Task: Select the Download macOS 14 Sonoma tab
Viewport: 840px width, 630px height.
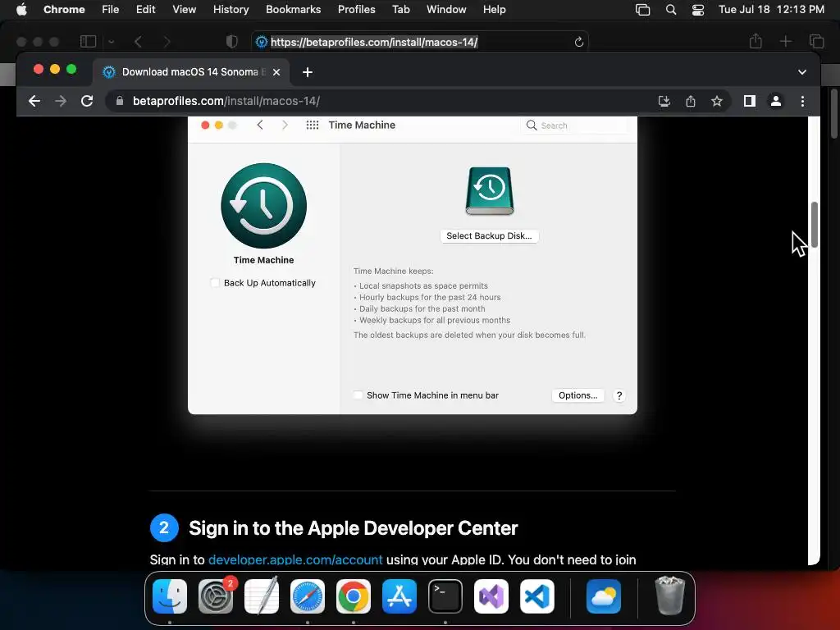Action: 191,72
